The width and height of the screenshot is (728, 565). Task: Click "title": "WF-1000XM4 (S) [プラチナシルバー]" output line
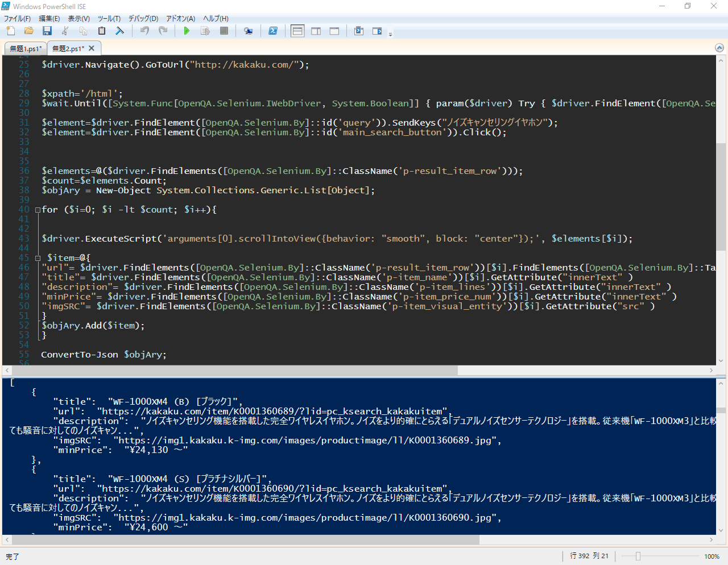pos(162,479)
